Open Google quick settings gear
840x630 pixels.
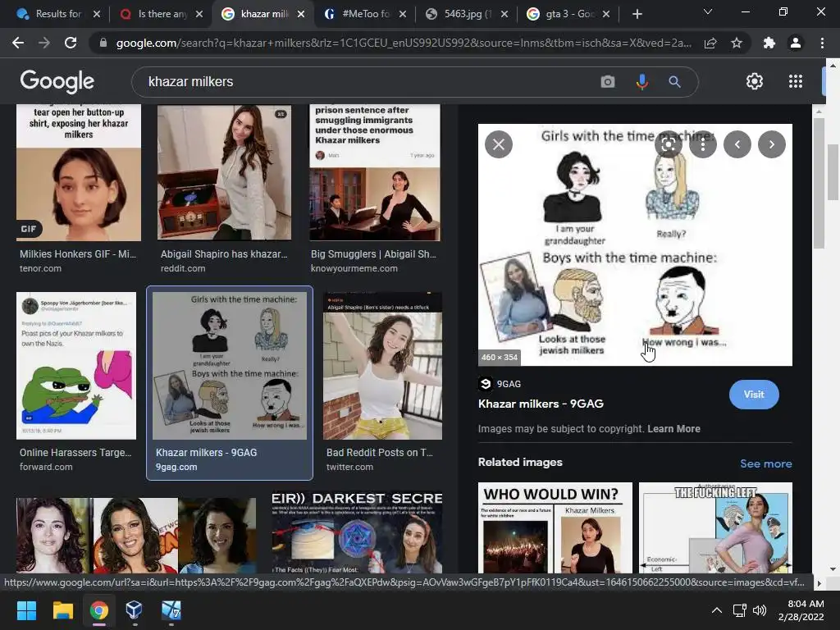coord(755,81)
